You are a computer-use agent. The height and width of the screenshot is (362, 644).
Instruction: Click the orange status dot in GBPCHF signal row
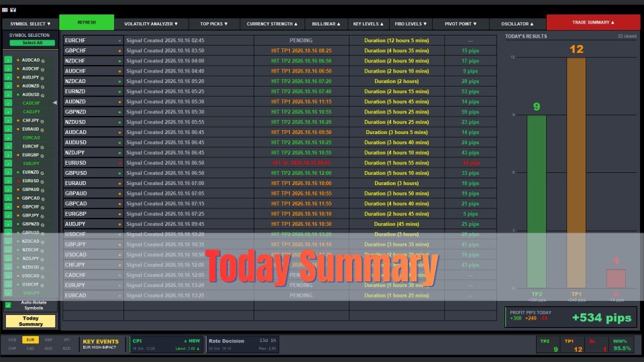(120, 51)
